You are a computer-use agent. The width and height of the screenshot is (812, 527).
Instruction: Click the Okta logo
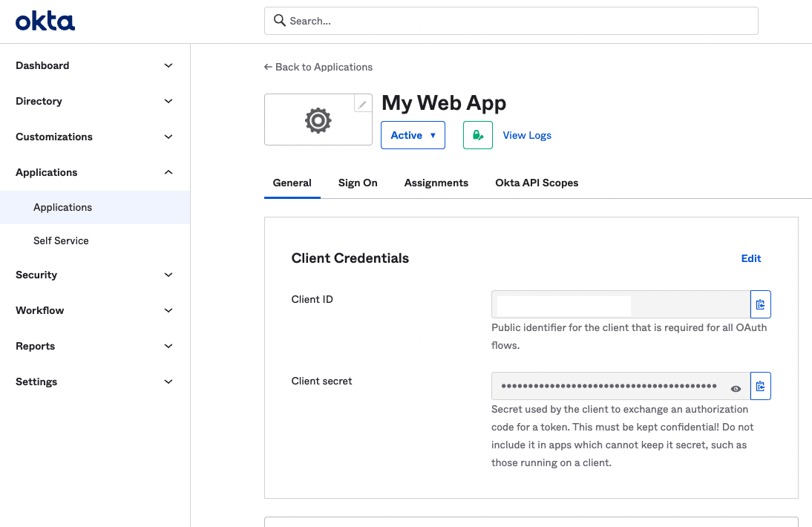(x=45, y=22)
